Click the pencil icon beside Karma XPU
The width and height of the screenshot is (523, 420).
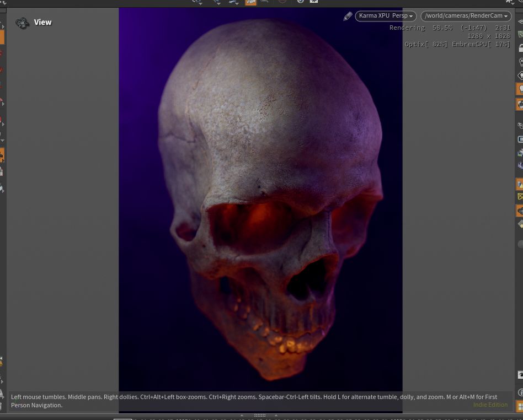tap(348, 17)
